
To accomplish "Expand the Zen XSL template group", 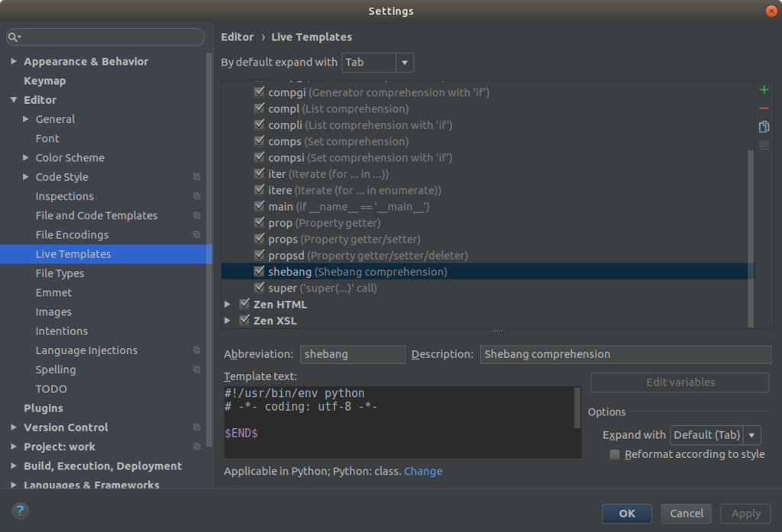I will pos(228,321).
